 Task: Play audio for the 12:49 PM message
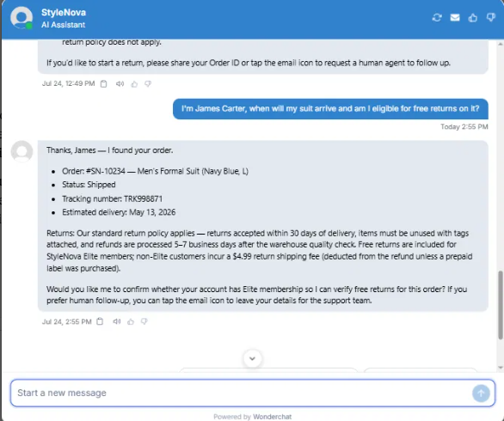pos(120,84)
